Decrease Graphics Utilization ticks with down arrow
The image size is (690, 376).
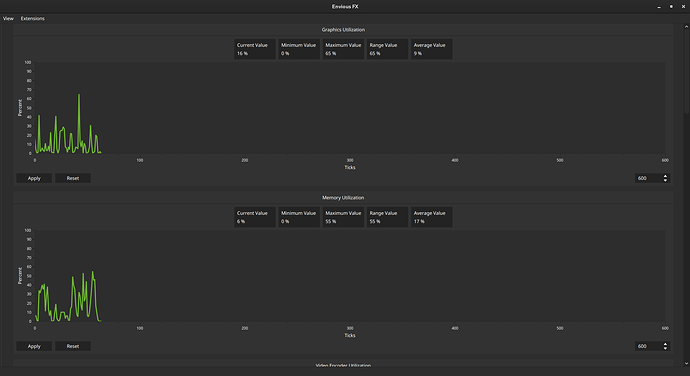pyautogui.click(x=665, y=181)
